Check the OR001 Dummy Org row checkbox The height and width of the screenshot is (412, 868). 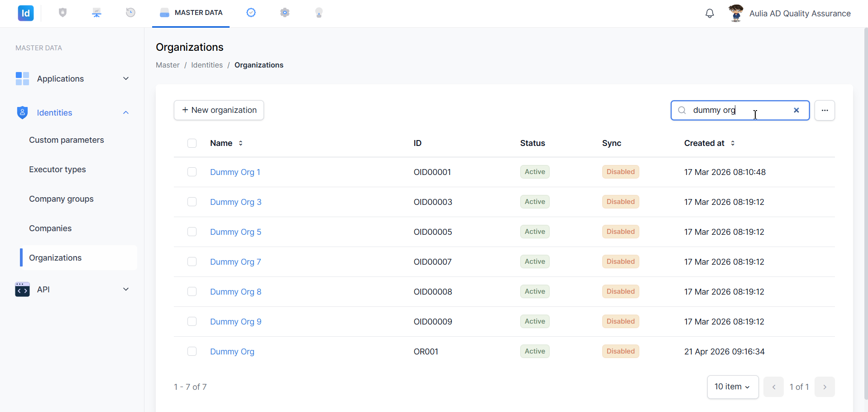coord(192,351)
